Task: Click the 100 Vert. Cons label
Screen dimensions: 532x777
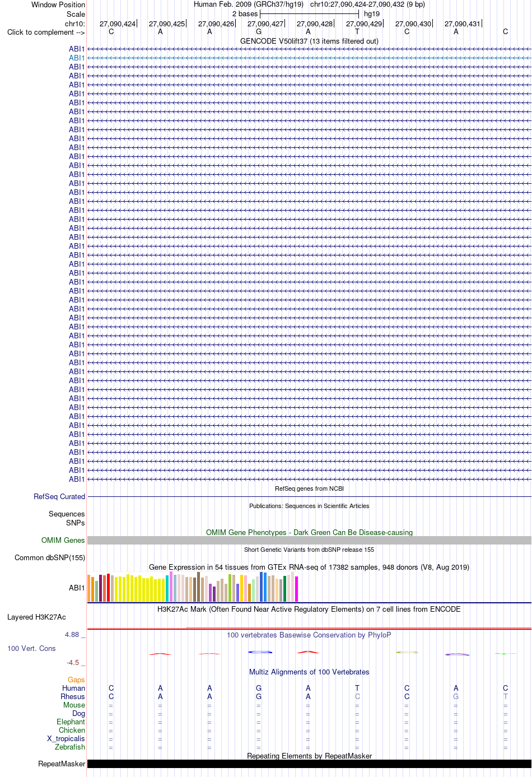Action: click(31, 648)
